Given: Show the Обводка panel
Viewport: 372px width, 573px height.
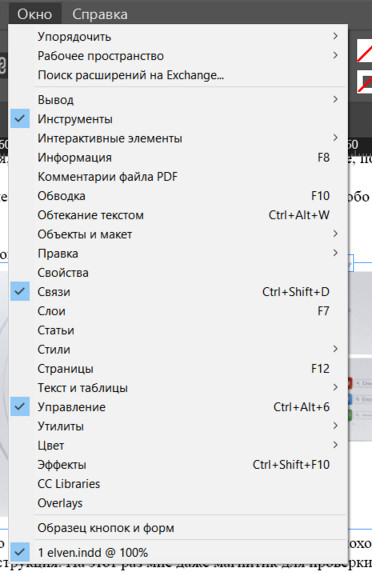Looking at the screenshot, I should [178, 196].
